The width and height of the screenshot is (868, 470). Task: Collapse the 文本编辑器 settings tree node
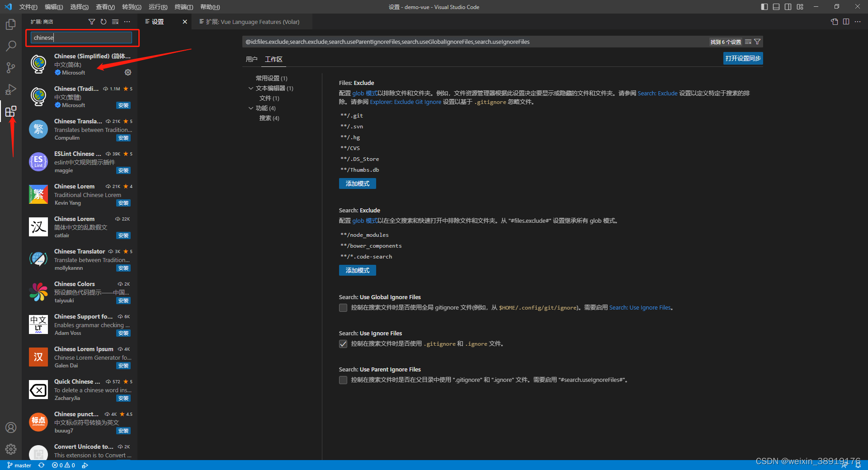(x=251, y=88)
